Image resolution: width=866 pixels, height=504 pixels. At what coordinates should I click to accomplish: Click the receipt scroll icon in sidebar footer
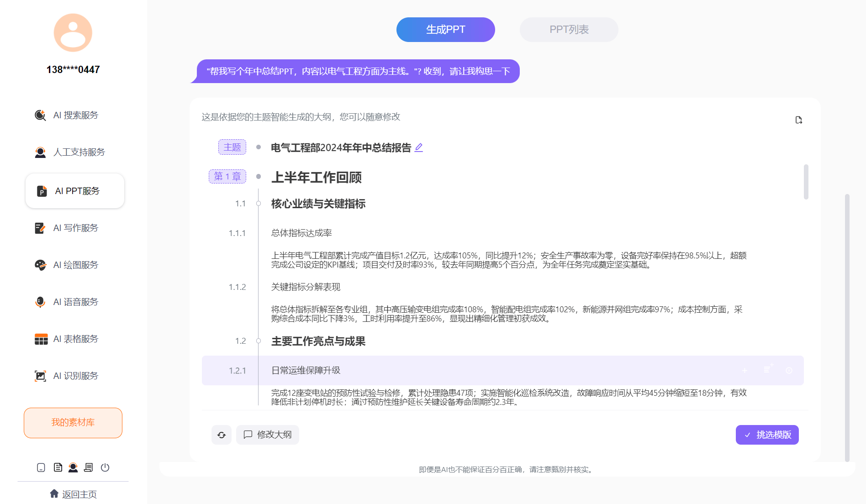pos(89,467)
